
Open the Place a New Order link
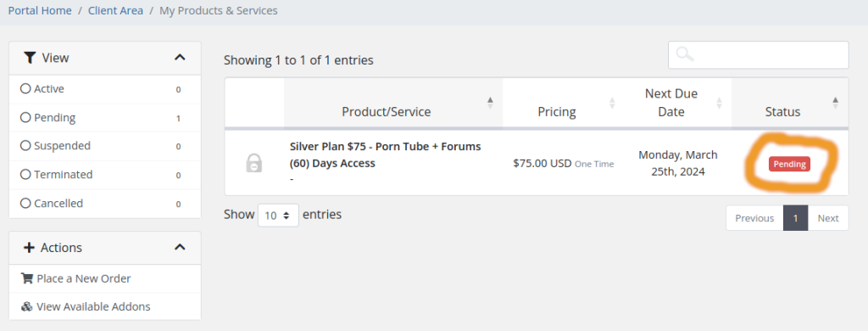(x=84, y=278)
